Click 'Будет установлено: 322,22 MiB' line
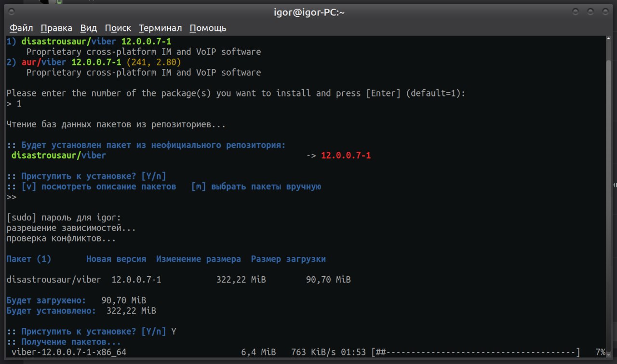 pos(81,311)
